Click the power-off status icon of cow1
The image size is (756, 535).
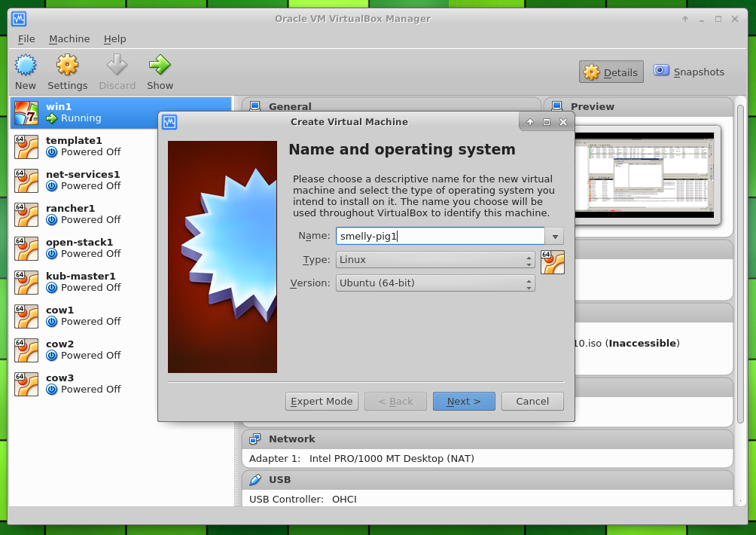point(52,321)
